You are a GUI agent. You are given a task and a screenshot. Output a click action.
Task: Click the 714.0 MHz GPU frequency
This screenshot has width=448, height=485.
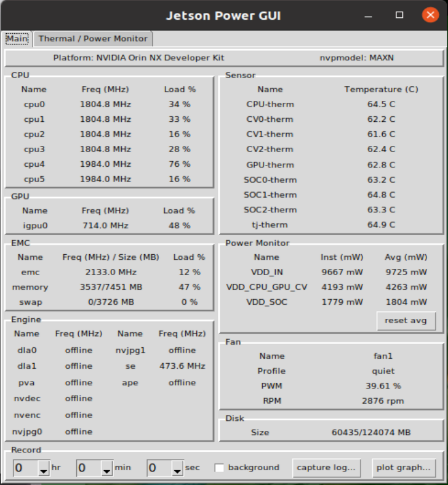(x=105, y=225)
